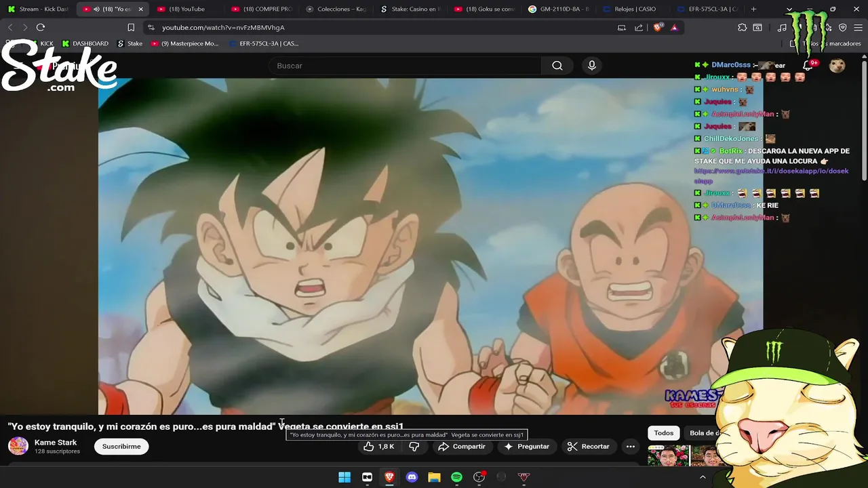Click in the Buscar search field
This screenshot has width=868, height=488.
click(405, 66)
